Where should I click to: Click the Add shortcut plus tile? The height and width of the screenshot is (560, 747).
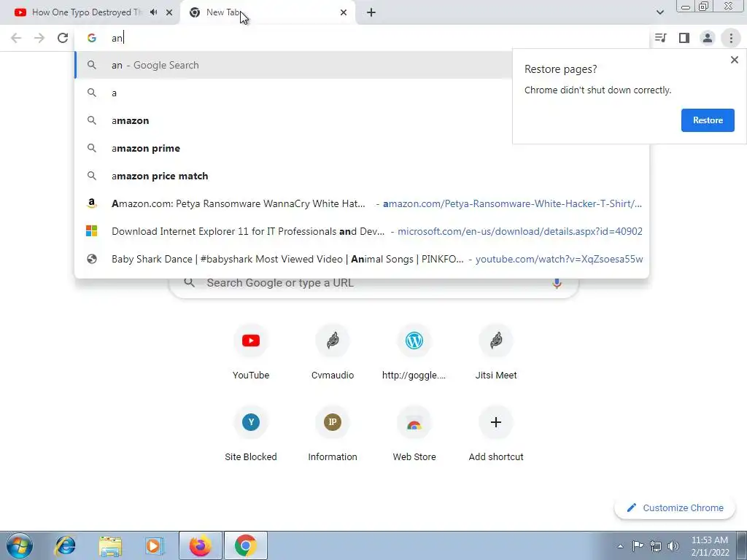(496, 433)
